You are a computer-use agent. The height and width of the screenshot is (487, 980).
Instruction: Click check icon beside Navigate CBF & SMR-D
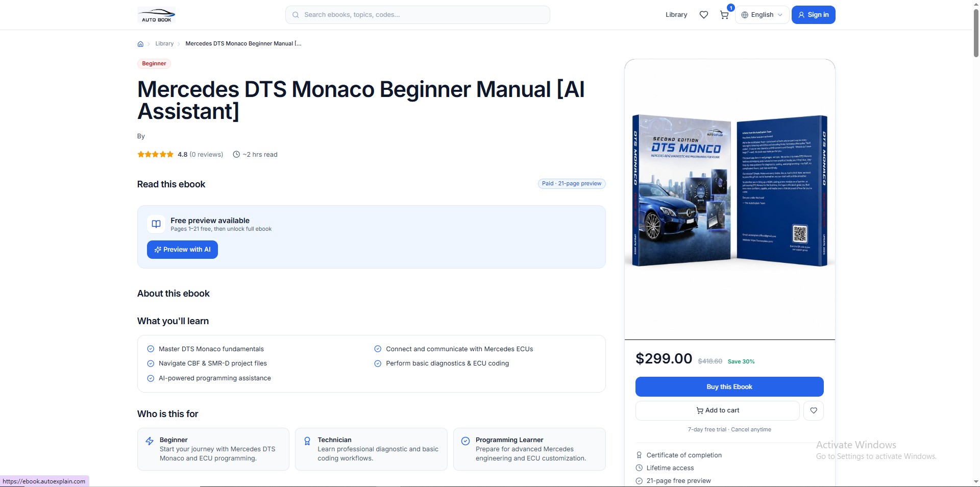click(x=151, y=363)
